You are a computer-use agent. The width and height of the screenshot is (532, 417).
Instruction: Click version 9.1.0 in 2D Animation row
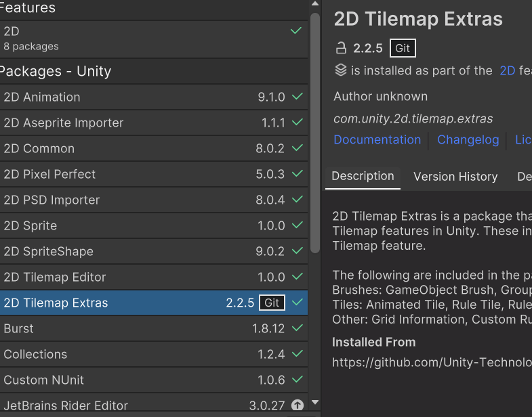(271, 97)
